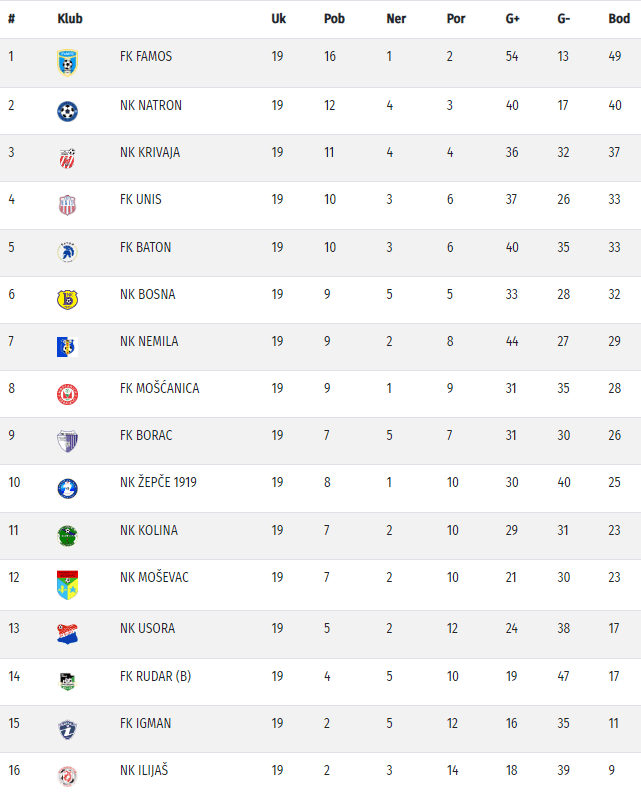The width and height of the screenshot is (641, 794).
Task: Click the NK Ilijaš club logo
Action: point(67,775)
